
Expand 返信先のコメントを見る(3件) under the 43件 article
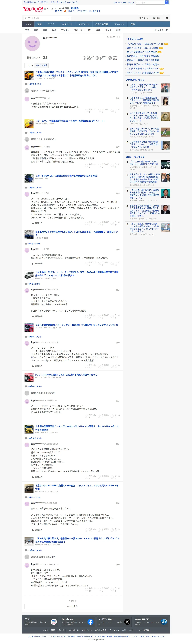click(43, 393)
